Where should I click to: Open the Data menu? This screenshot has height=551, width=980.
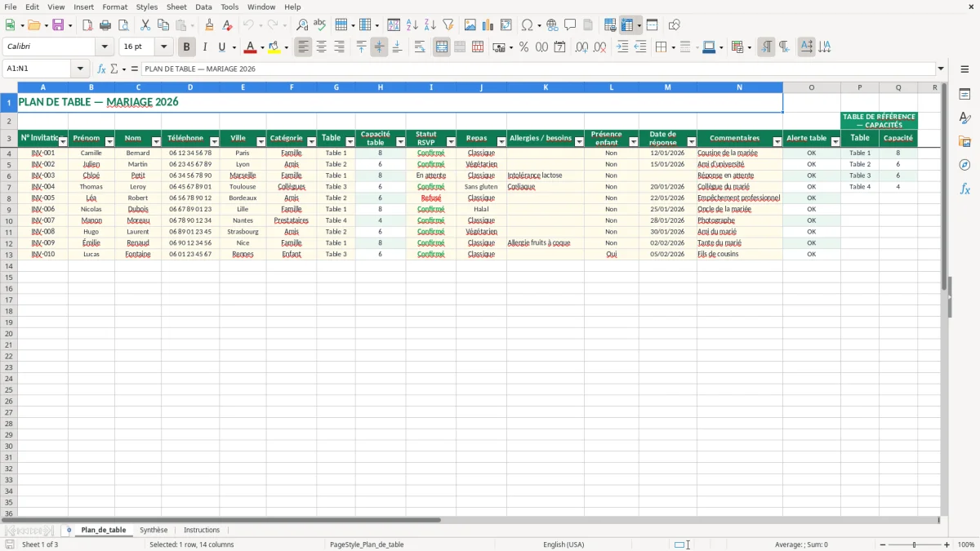pyautogui.click(x=203, y=7)
